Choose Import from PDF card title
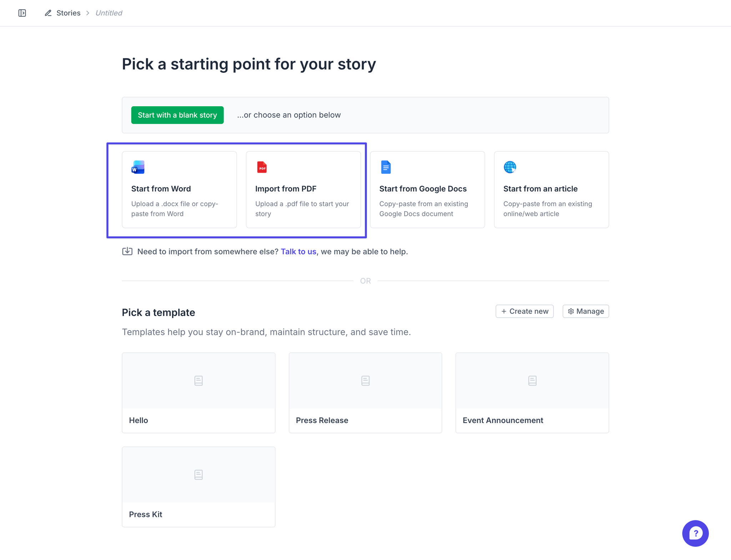The image size is (731, 560). coord(286,189)
